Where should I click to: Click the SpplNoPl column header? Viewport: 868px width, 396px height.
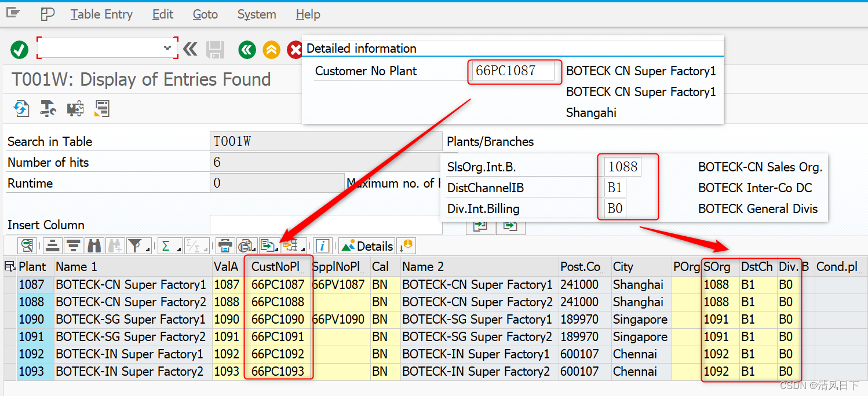(x=341, y=267)
